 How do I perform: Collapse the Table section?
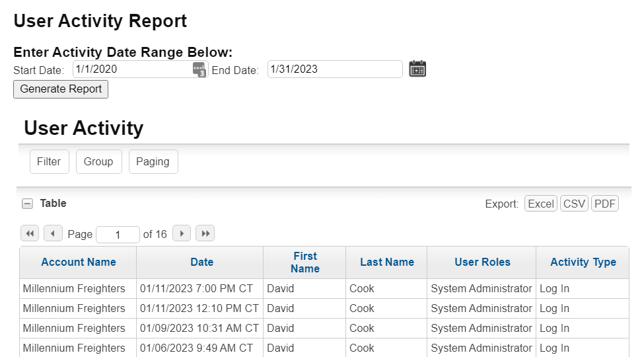(27, 204)
